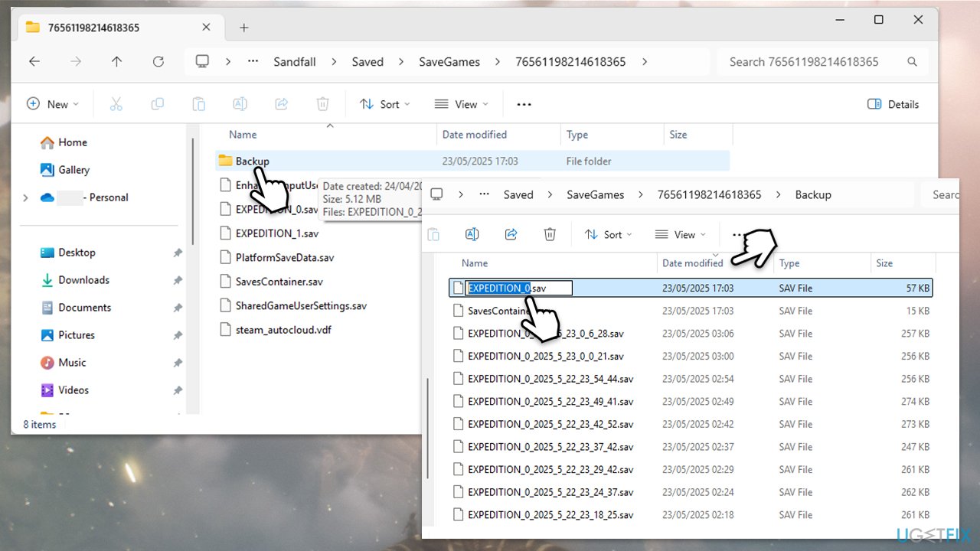980x551 pixels.
Task: Select the Pictures folder in sidebar
Action: point(77,335)
